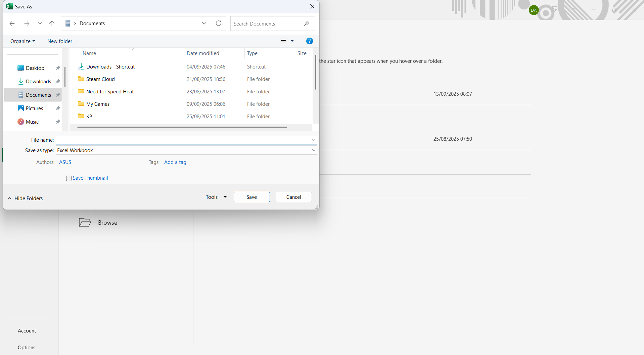Click the Back navigation arrow

(x=12, y=24)
